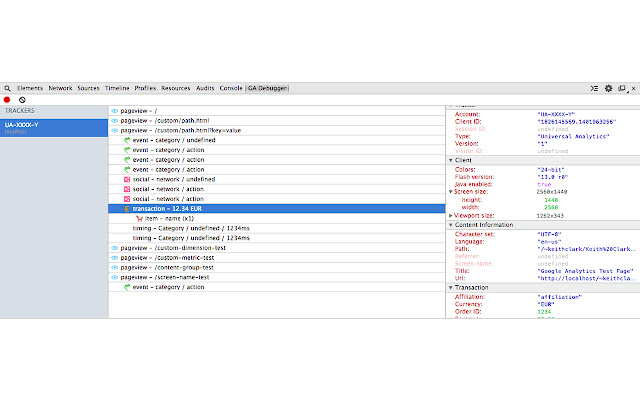Screen dimensions: 640x400
Task: Click the clear log icon
Action: click(x=22, y=100)
